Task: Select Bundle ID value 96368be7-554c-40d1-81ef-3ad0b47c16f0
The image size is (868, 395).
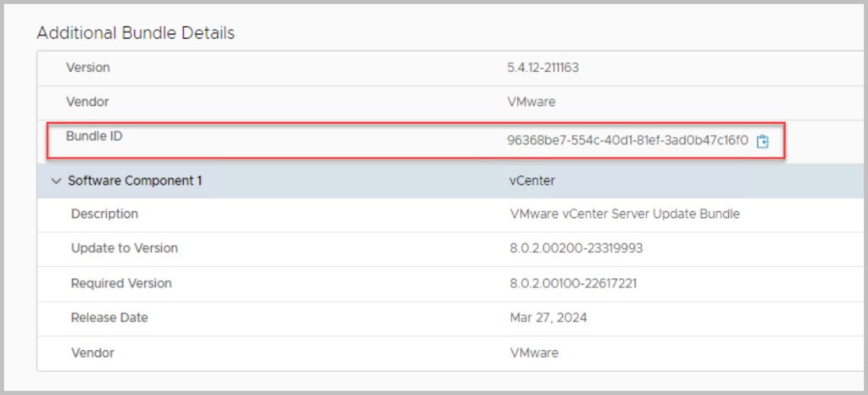Action: pyautogui.click(x=628, y=139)
